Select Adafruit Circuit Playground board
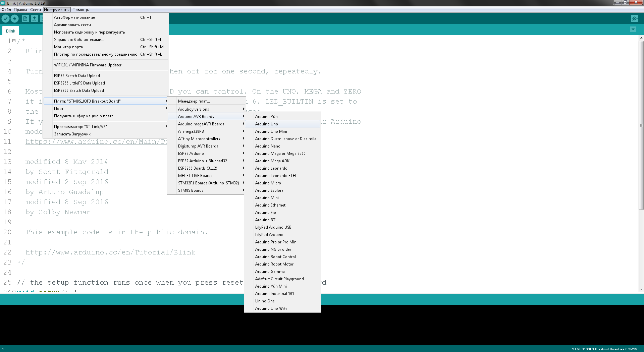The image size is (644, 352). coord(282,279)
